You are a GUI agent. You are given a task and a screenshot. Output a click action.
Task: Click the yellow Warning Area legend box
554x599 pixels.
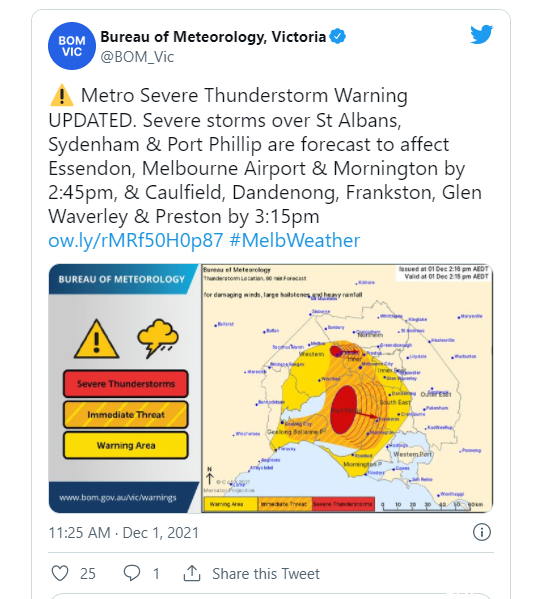126,445
